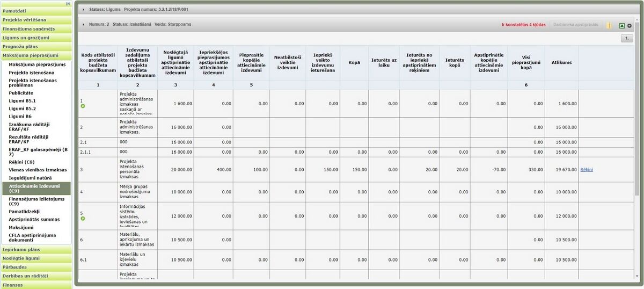The image size is (644, 289).
Task: Collapse the left sidebar panel icon
Action: point(68,3)
